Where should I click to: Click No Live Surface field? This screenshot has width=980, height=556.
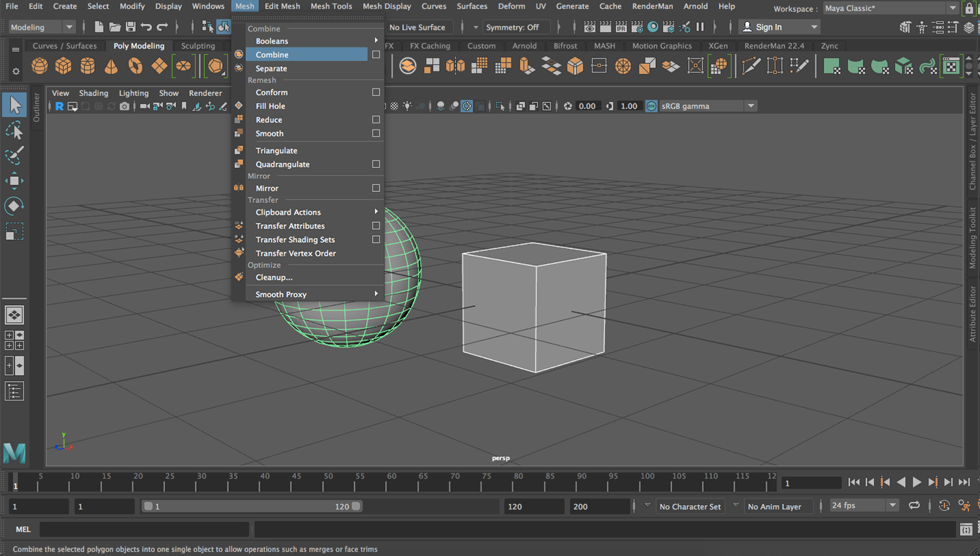click(417, 27)
